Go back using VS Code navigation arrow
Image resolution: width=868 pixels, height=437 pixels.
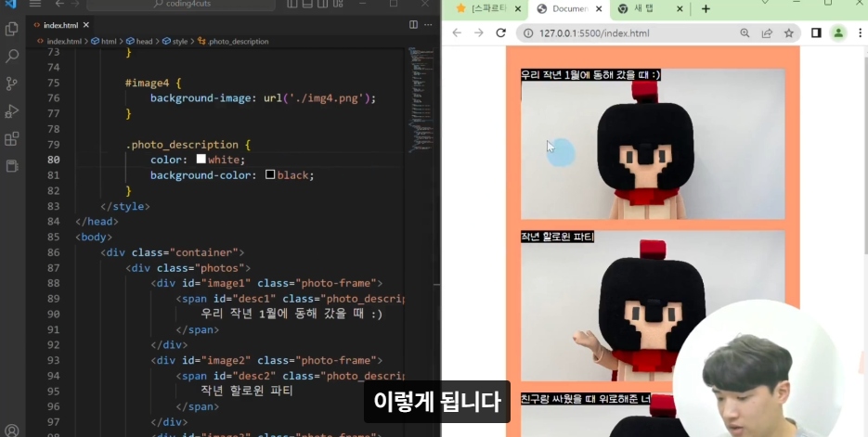pyautogui.click(x=59, y=4)
